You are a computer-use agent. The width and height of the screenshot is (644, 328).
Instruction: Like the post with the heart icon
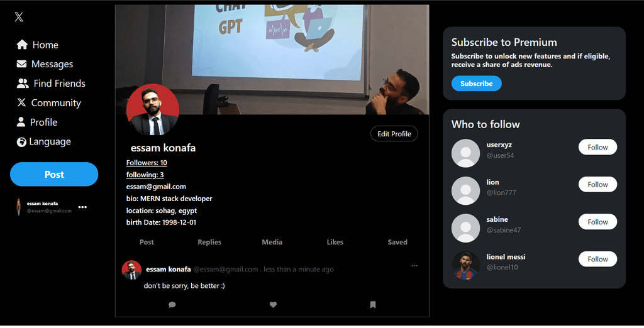pos(273,305)
